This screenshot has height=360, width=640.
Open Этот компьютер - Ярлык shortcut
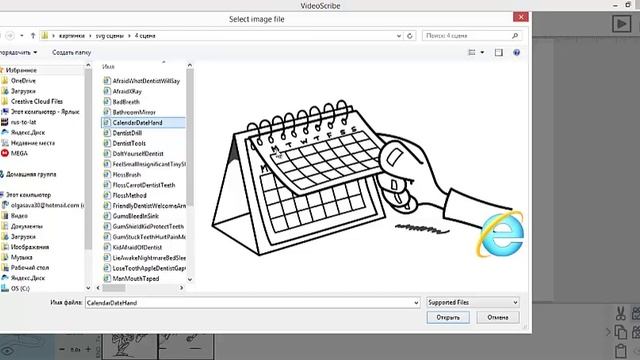(x=45, y=112)
